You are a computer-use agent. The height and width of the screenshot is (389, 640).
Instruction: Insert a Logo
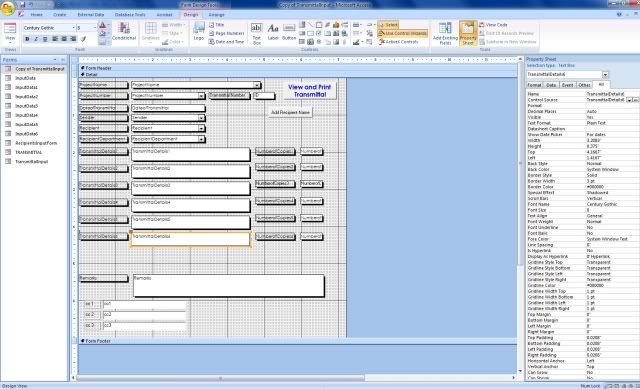tap(199, 32)
